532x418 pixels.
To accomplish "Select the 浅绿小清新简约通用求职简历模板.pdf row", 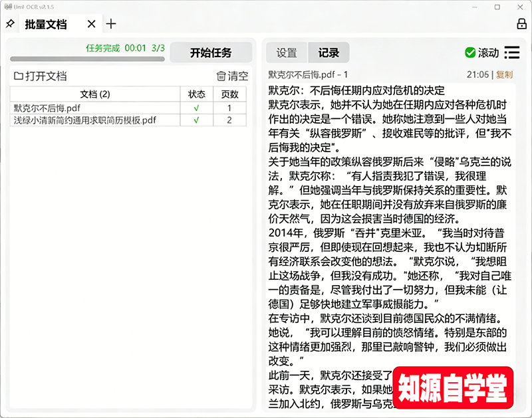I will 84,120.
